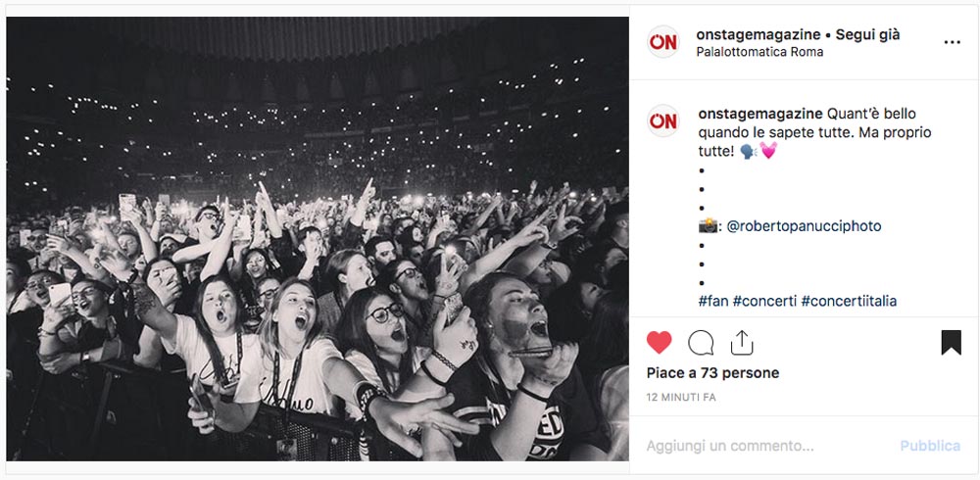Viewport: 980px width, 480px height.
Task: Share the post with the share icon
Action: tap(741, 343)
